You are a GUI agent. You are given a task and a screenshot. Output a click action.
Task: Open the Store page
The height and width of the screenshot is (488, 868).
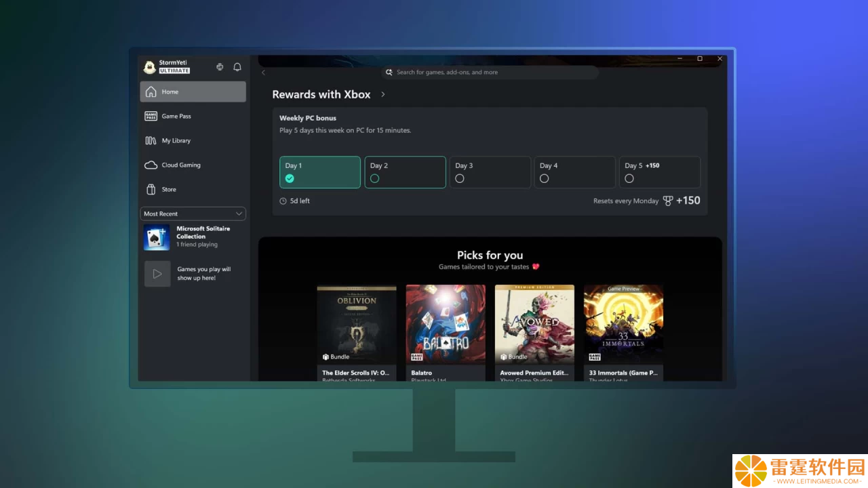(x=193, y=189)
